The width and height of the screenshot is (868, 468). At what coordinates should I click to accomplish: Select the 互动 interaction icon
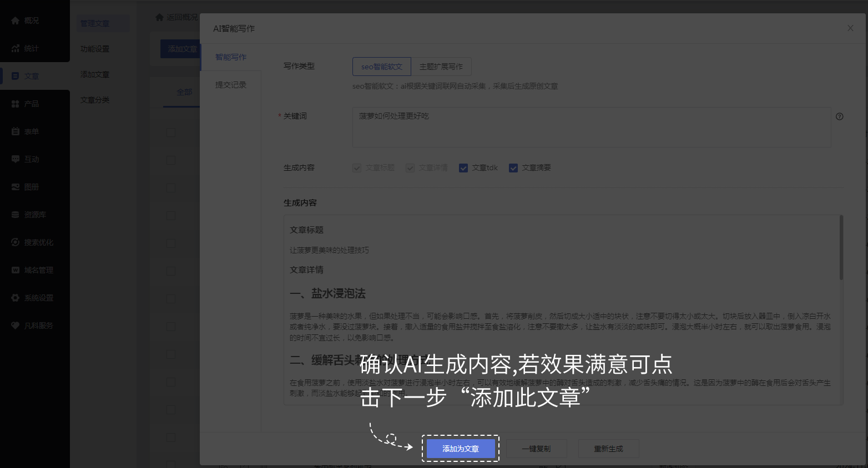pos(24,159)
